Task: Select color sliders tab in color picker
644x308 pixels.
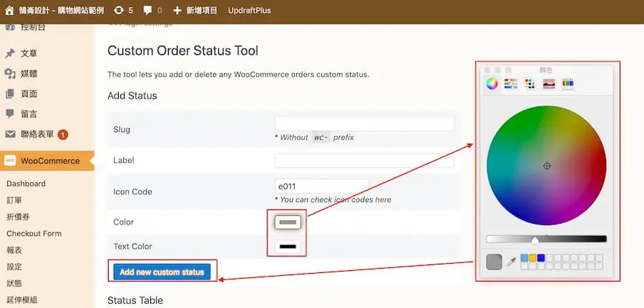Action: click(x=510, y=84)
